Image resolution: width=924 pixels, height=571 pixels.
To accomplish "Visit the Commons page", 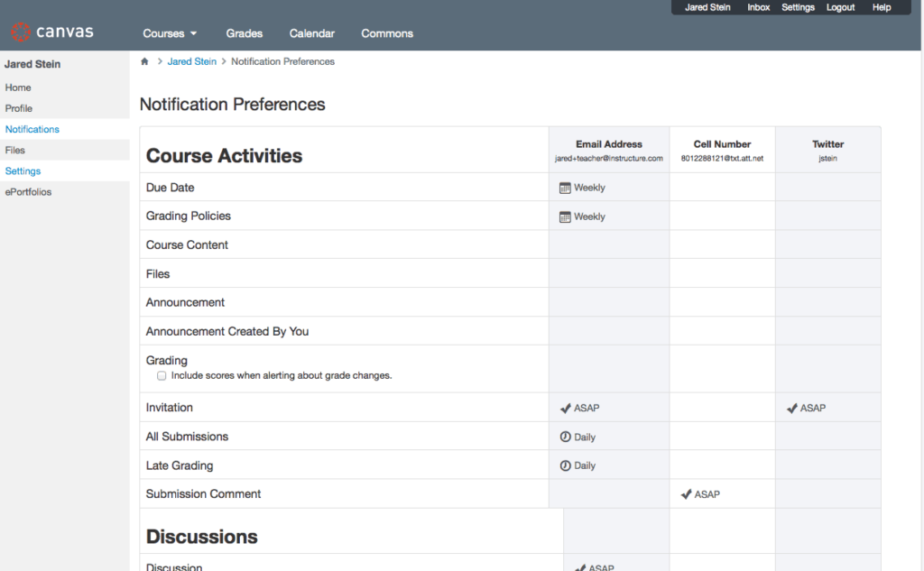I will (x=386, y=32).
